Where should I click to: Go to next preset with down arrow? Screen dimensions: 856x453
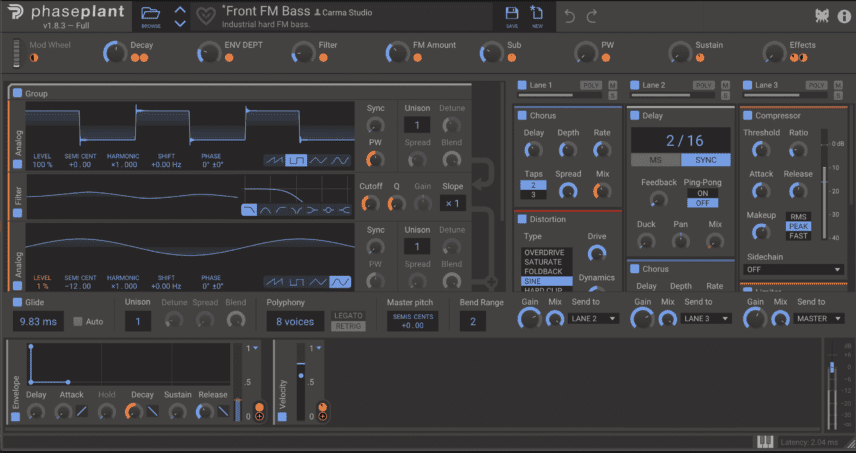[180, 23]
